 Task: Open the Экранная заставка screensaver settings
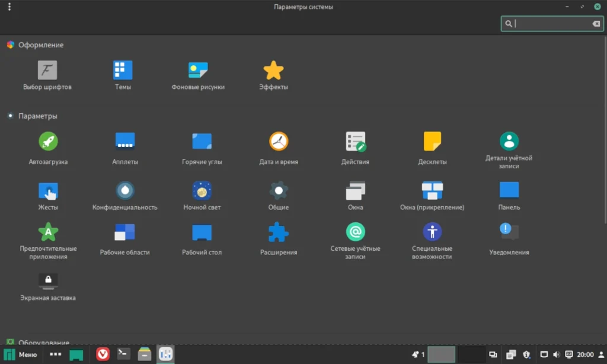[48, 287]
